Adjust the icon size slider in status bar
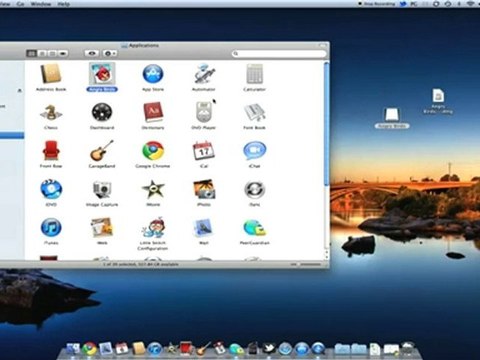 [x=306, y=264]
